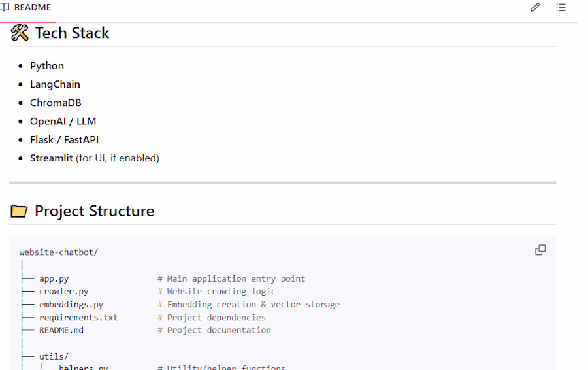Click crawler.py in the code tree
The image size is (588, 370).
(63, 292)
